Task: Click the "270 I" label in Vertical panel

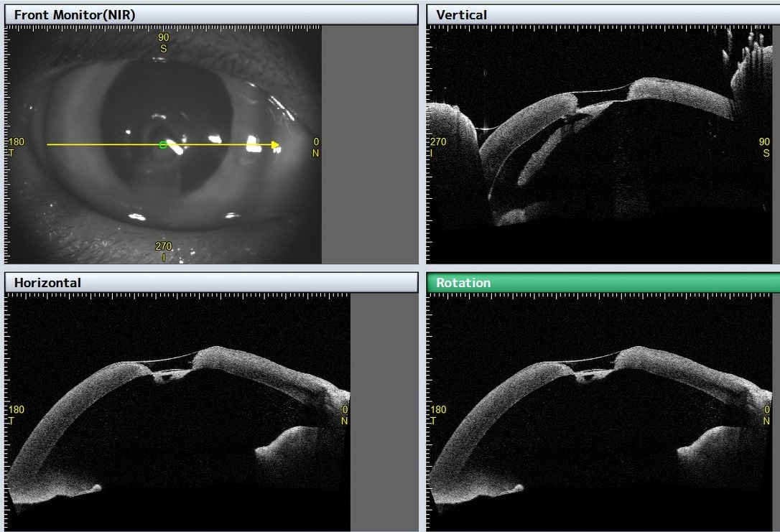Action: (437, 147)
